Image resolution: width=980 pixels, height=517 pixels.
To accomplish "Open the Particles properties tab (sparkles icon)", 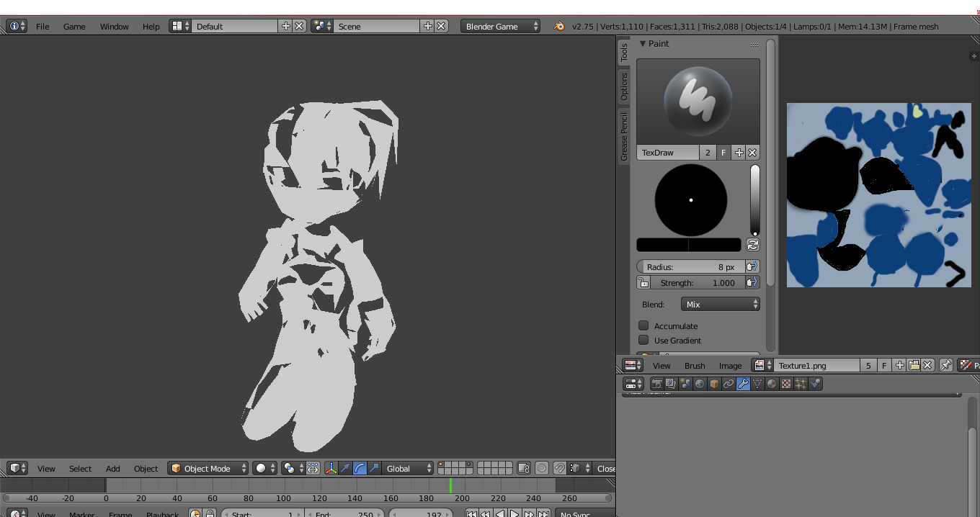I will coord(801,384).
